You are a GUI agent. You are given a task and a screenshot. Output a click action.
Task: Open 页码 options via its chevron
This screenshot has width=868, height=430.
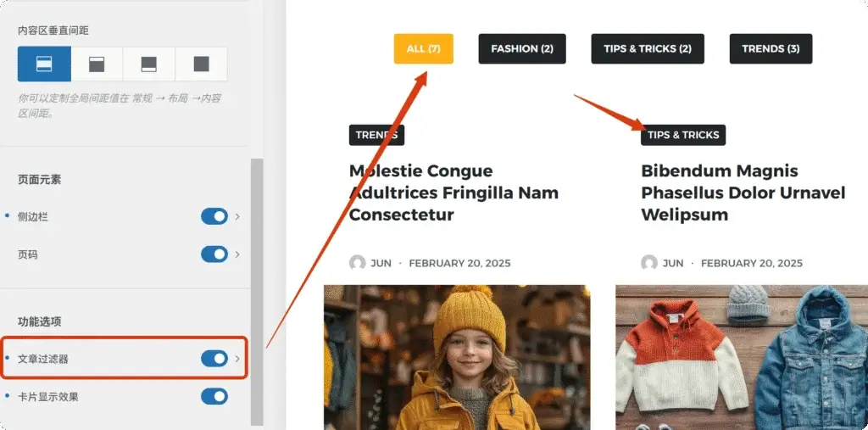(x=237, y=254)
